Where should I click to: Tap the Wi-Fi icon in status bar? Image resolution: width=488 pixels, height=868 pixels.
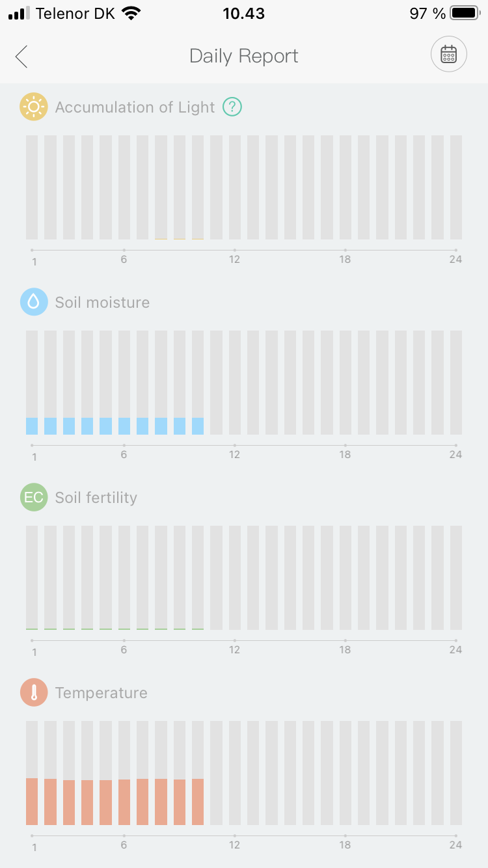pos(132,14)
